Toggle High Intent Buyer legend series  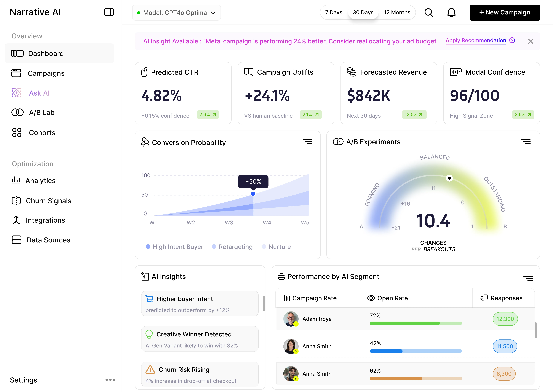pyautogui.click(x=174, y=247)
